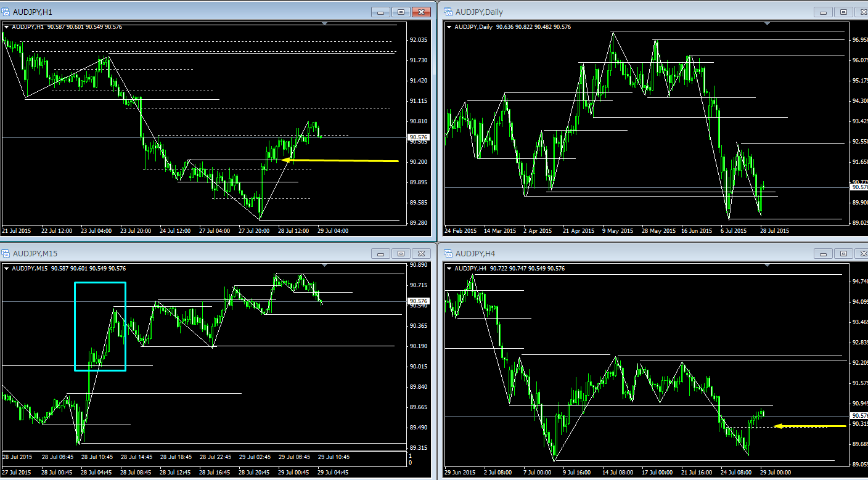Click the chart shift marker on H1 chart
This screenshot has height=480, width=868.
click(x=325, y=23)
